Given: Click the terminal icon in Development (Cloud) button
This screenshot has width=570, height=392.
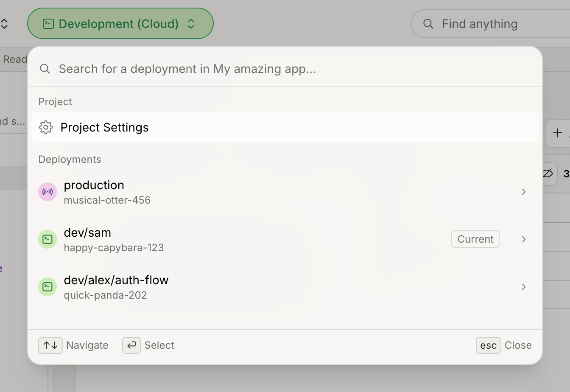Looking at the screenshot, I should pyautogui.click(x=48, y=24).
